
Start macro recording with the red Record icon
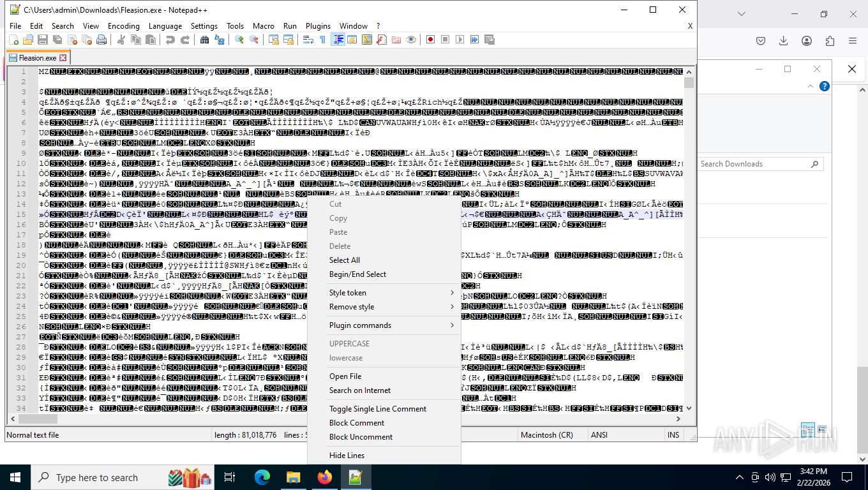(x=430, y=40)
